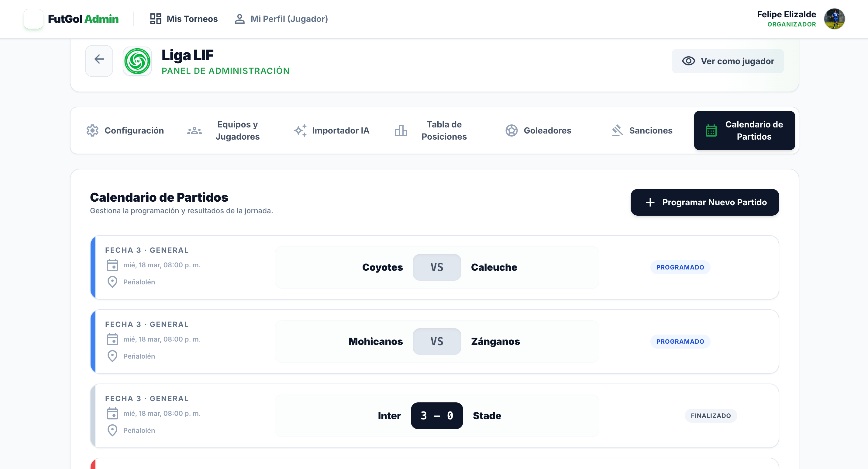Click the Sanciones gavel icon
868x469 pixels.
pyautogui.click(x=617, y=130)
